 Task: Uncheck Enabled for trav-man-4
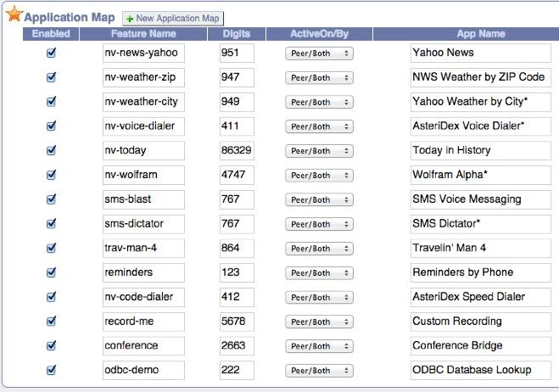coord(52,248)
